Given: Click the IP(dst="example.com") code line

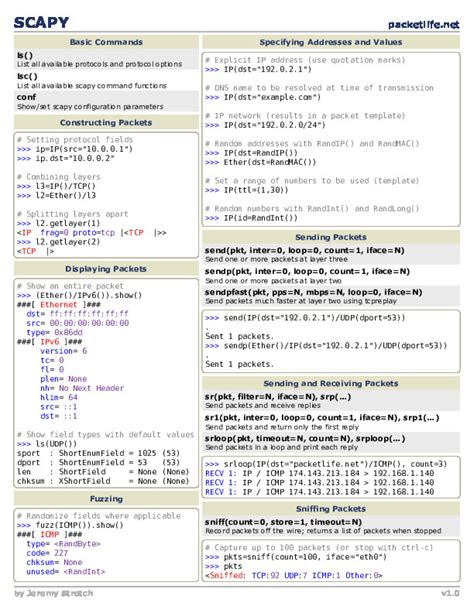Looking at the screenshot, I should point(263,97).
